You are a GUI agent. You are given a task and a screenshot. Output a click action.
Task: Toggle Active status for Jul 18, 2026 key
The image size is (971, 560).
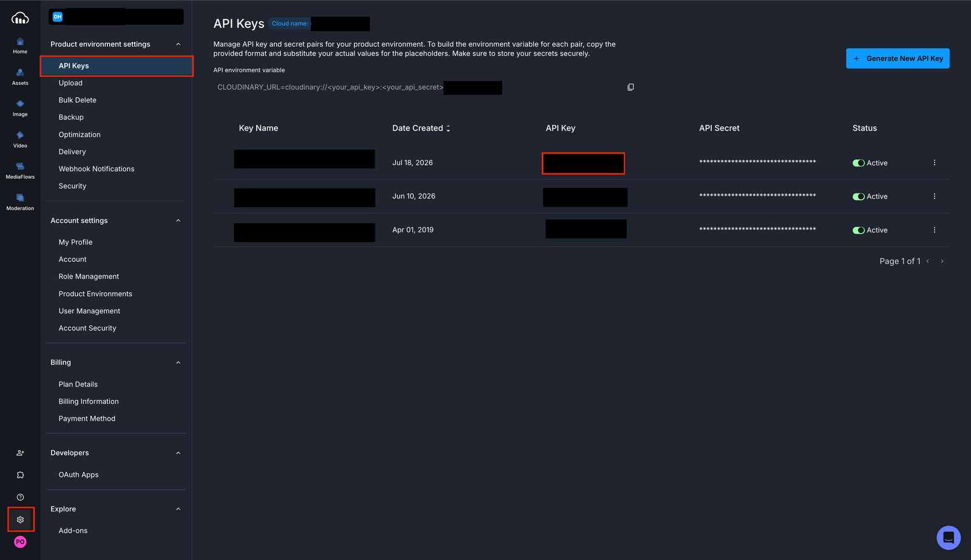[x=858, y=163]
